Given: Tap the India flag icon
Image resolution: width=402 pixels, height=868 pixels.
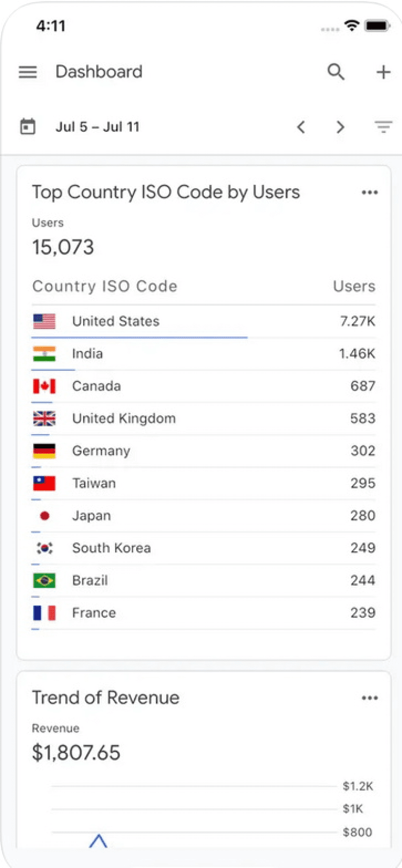Looking at the screenshot, I should coord(44,354).
